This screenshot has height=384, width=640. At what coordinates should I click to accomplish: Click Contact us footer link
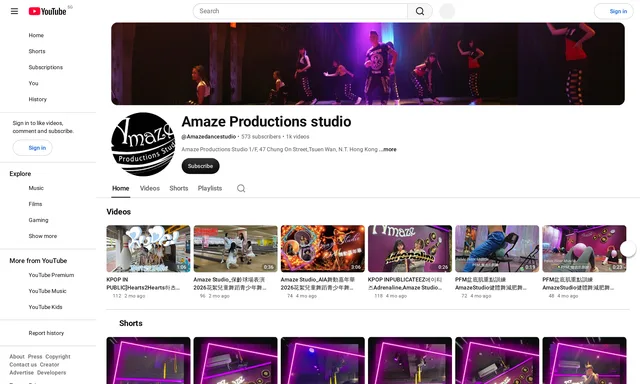(x=23, y=364)
